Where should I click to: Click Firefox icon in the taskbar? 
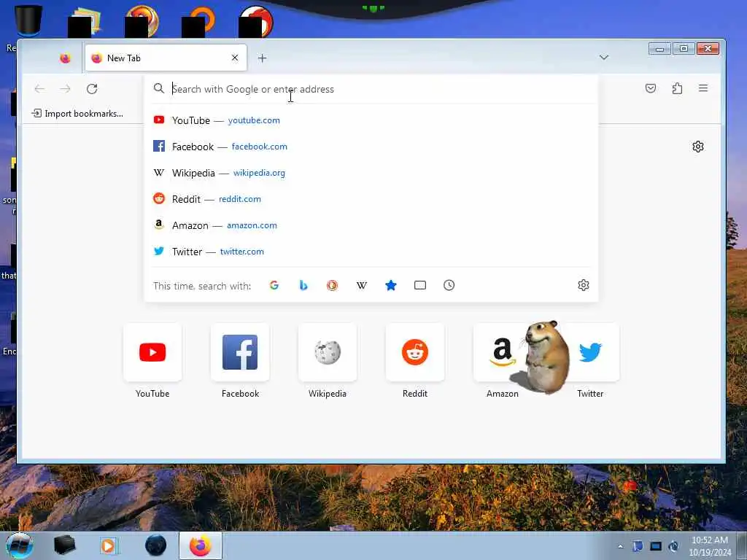pyautogui.click(x=201, y=545)
